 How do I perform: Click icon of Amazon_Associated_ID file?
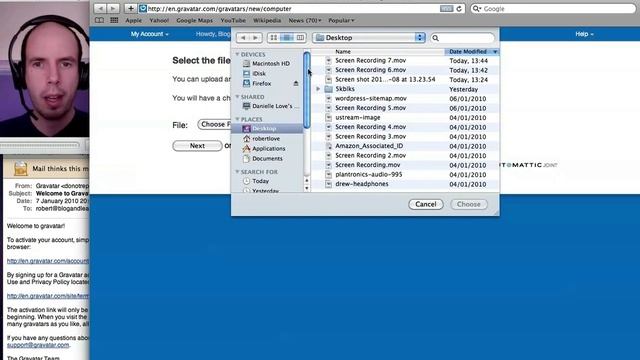[328, 146]
